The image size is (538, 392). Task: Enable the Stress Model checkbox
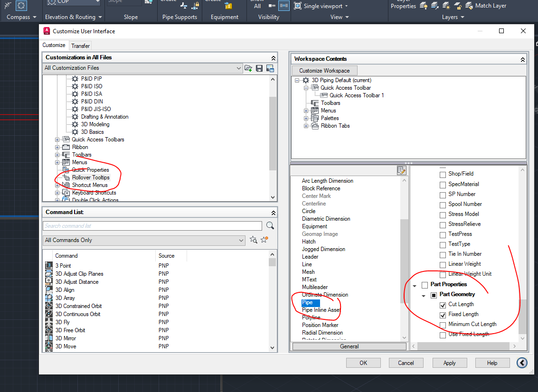[x=443, y=215]
